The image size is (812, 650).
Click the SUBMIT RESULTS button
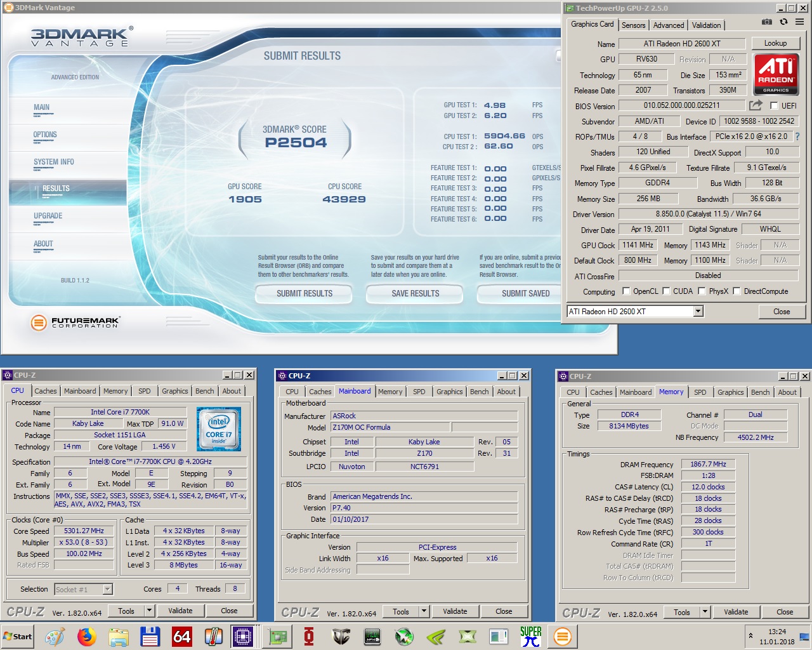pyautogui.click(x=304, y=293)
